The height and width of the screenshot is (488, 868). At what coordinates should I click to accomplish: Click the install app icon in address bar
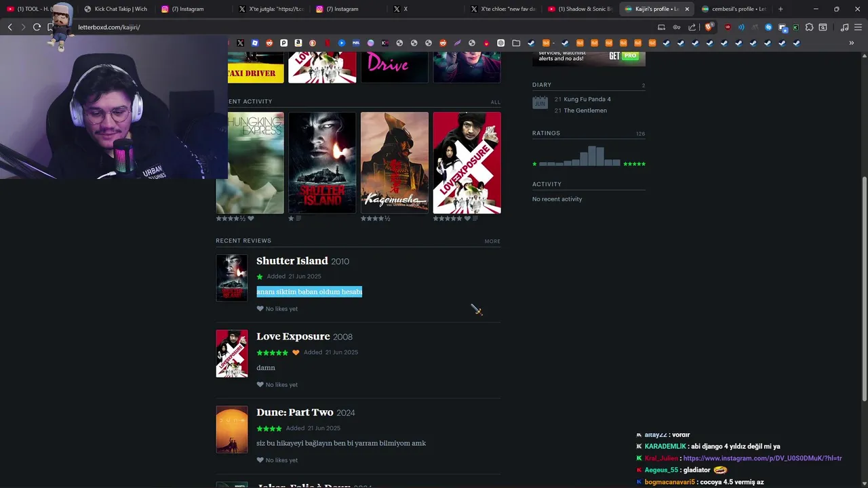point(661,27)
